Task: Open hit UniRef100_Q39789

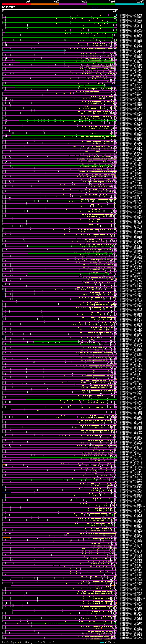Action: point(131,17)
